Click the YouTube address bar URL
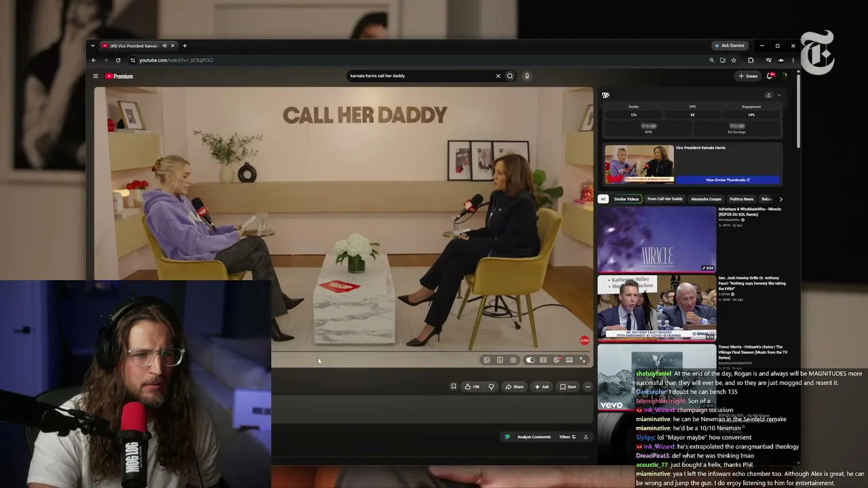The image size is (868, 488). click(x=176, y=60)
